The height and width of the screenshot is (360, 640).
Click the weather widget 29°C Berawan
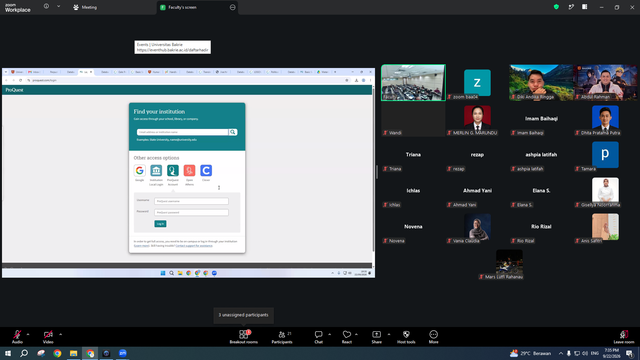coord(530,353)
